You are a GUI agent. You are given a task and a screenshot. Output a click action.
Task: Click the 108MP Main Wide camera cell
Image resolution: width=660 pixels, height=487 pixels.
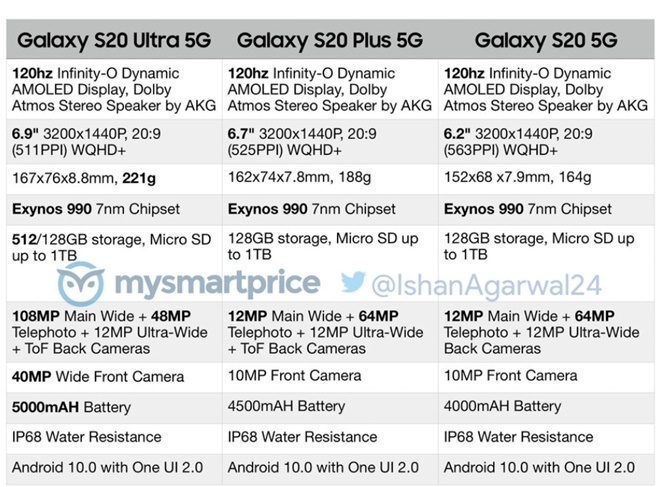(x=114, y=332)
